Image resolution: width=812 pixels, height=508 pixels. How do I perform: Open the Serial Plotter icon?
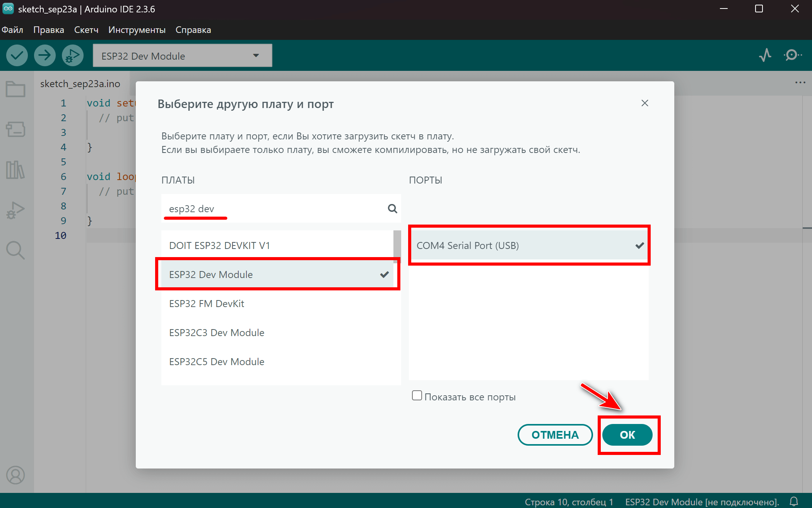pyautogui.click(x=765, y=55)
